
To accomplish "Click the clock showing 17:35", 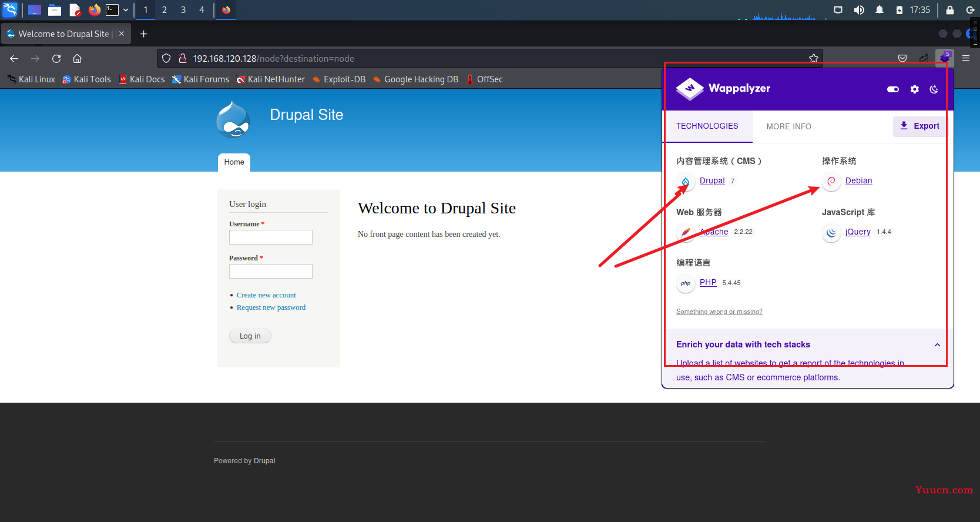I will tap(920, 10).
